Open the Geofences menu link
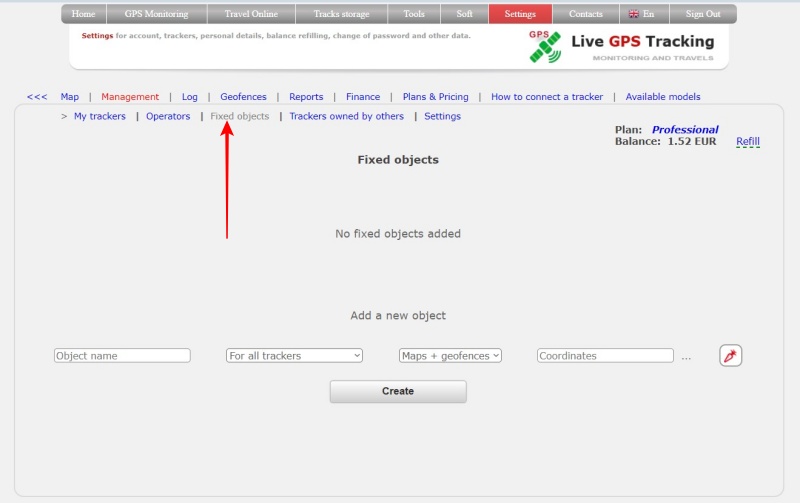Screen dimensions: 800x503 pos(243,97)
